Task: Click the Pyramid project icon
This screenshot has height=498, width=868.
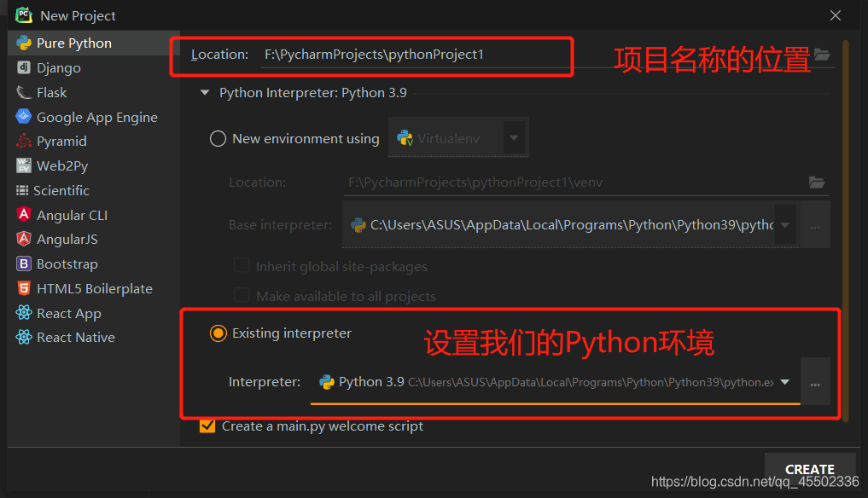Action: pos(24,141)
